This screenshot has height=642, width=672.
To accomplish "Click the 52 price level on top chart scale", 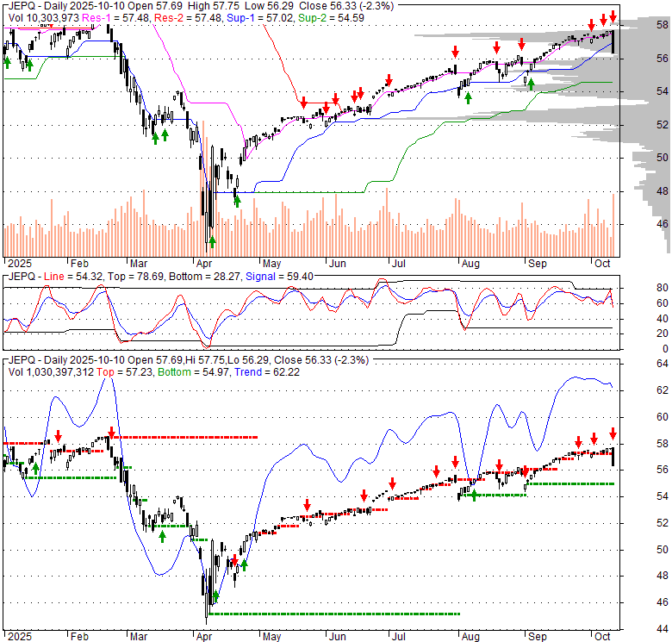I will [663, 124].
